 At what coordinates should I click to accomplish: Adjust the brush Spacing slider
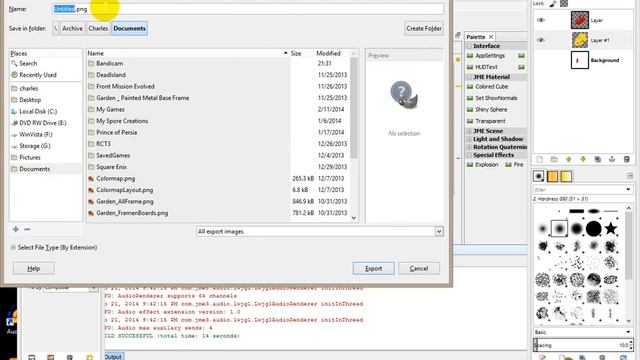(580, 345)
